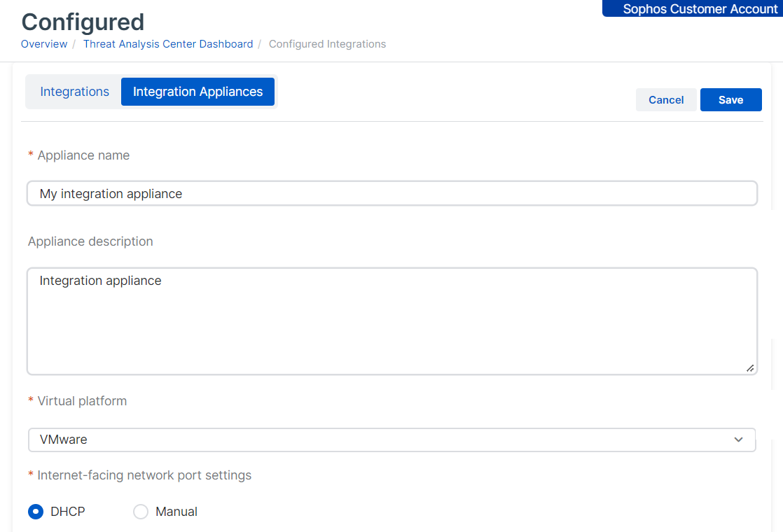Click the Virtual platform chevron arrow

[x=738, y=440]
